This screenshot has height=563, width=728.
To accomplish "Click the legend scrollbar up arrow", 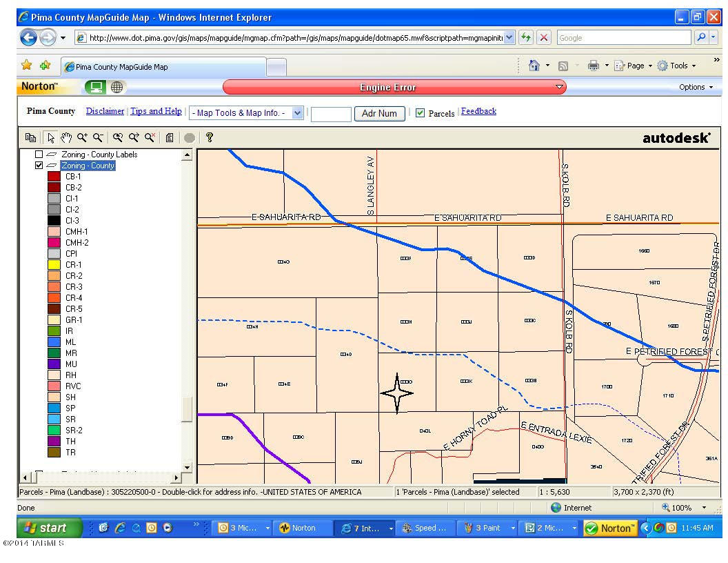I will coord(187,155).
